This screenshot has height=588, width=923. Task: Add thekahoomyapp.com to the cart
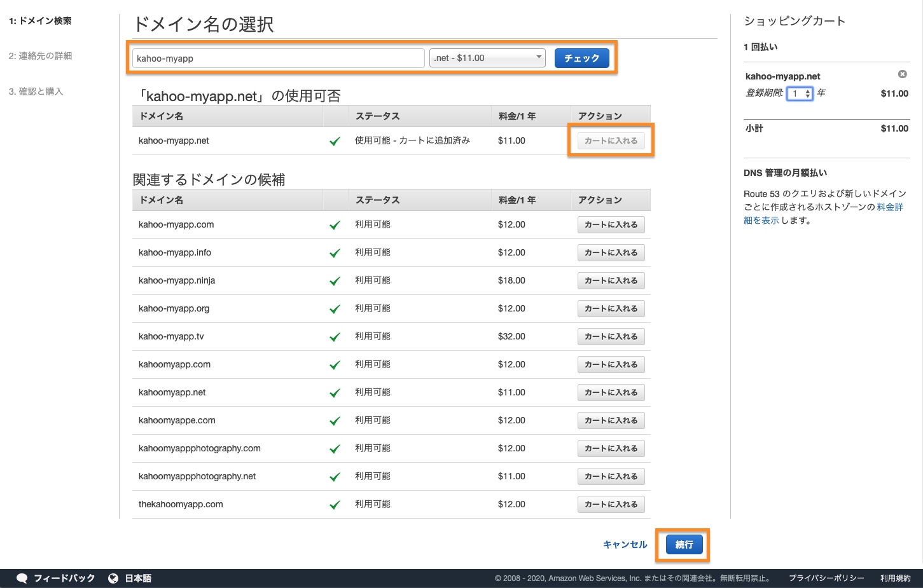coord(611,505)
